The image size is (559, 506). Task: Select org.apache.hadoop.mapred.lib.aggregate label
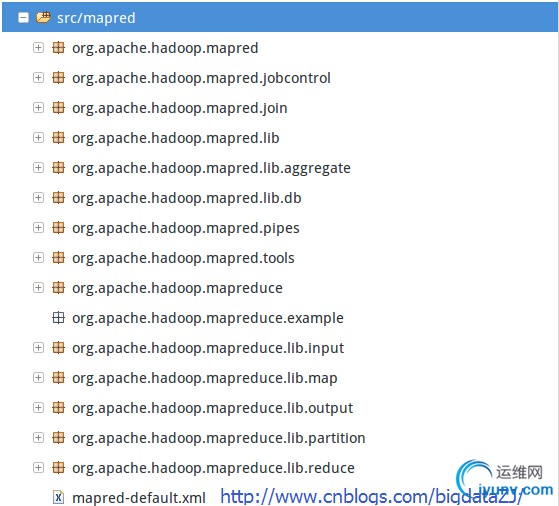pyautogui.click(x=211, y=168)
